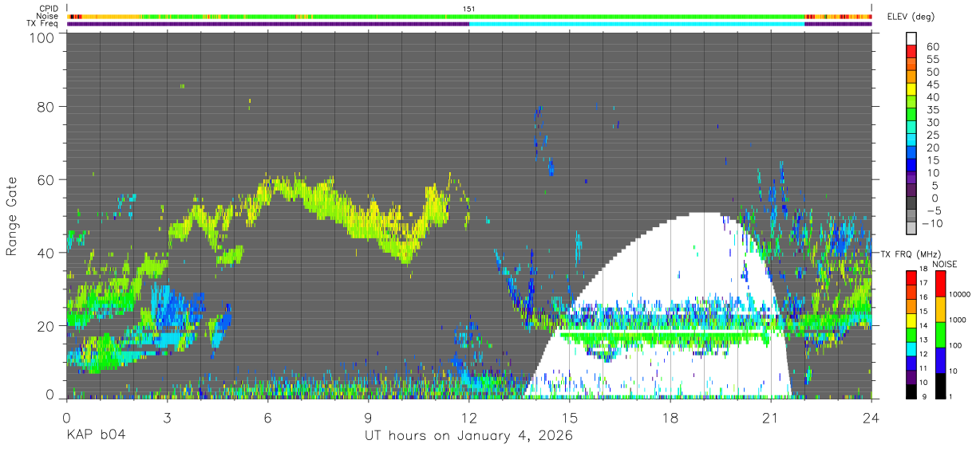Click the Noise status bar above plot

pyautogui.click(x=469, y=16)
